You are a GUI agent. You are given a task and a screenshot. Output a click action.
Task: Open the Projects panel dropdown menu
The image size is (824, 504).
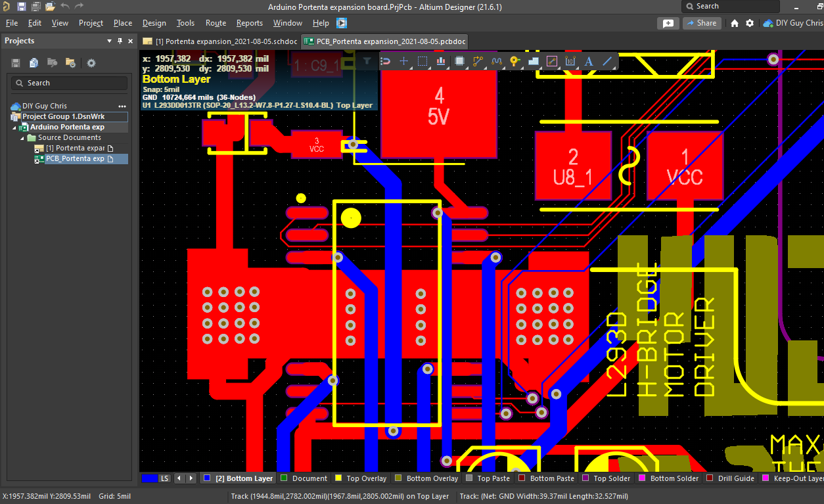[110, 41]
